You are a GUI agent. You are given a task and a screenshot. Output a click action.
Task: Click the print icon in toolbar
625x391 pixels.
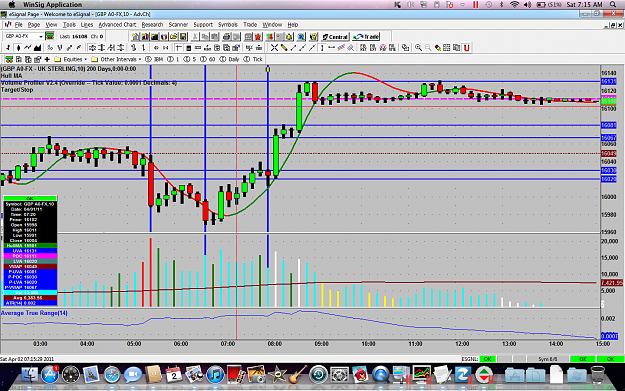click(x=226, y=37)
